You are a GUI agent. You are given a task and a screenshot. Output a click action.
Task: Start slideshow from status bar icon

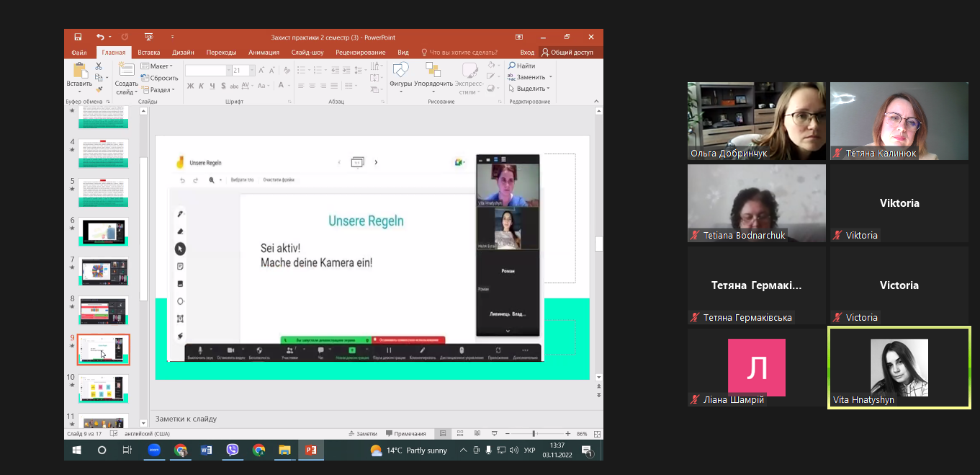tap(495, 434)
